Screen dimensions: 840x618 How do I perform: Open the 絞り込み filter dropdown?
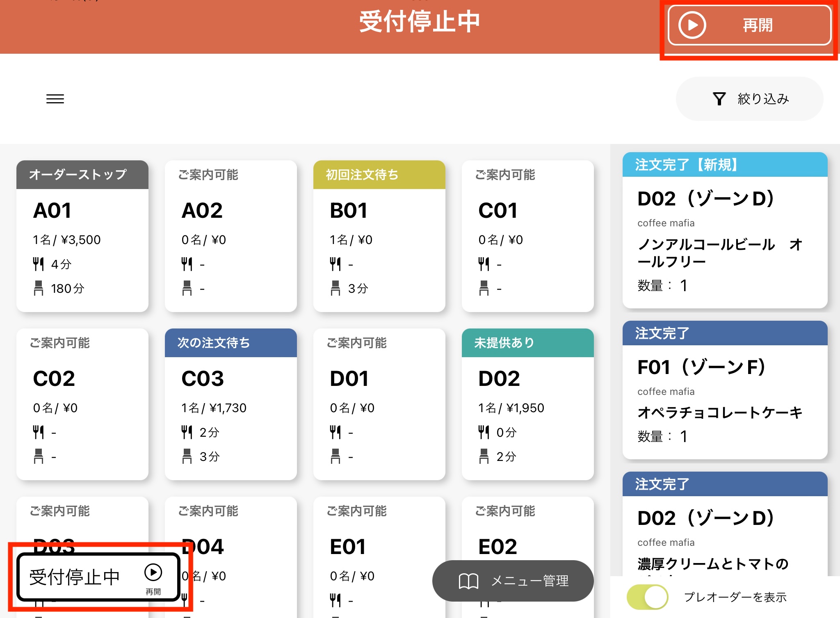[x=750, y=99]
